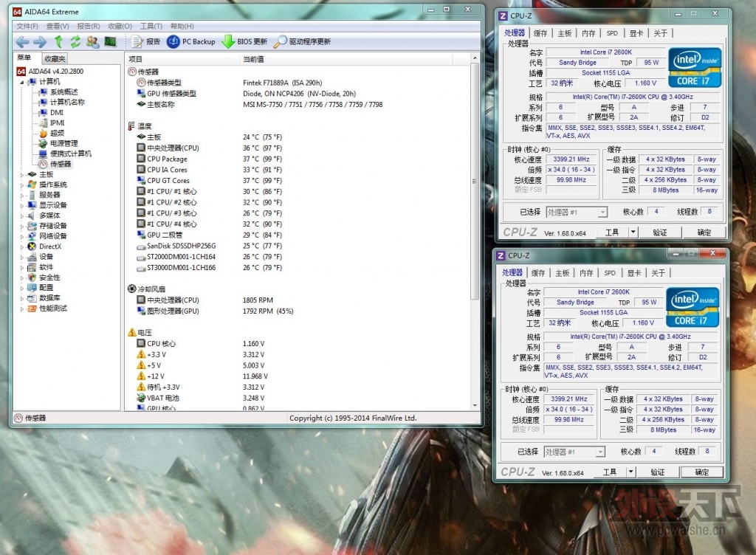This screenshot has width=756, height=555.
Task: Open the user management toolbar icon
Action: pyautogui.click(x=92, y=42)
